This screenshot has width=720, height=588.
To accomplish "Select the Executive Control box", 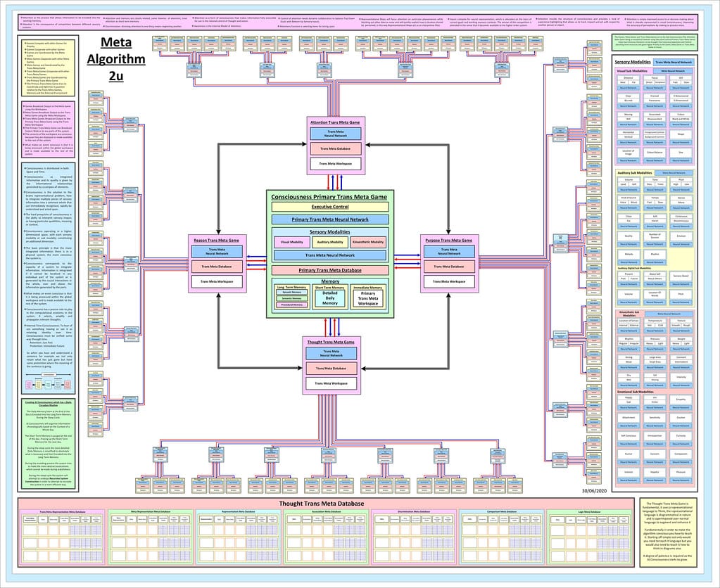I will [329, 207].
